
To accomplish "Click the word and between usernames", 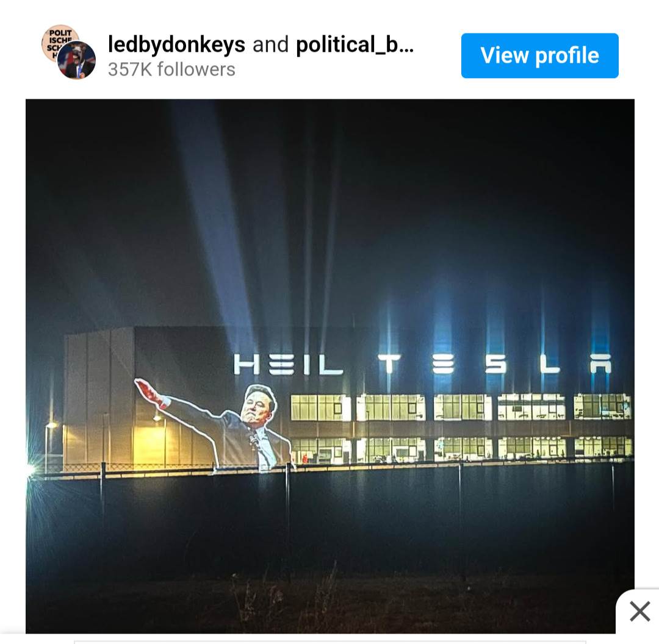I will 271,45.
